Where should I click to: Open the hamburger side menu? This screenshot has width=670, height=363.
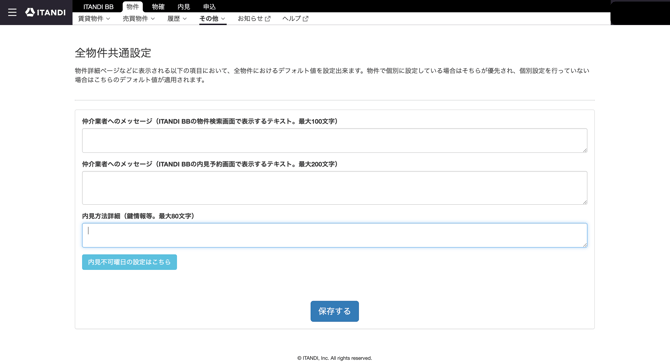12,12
